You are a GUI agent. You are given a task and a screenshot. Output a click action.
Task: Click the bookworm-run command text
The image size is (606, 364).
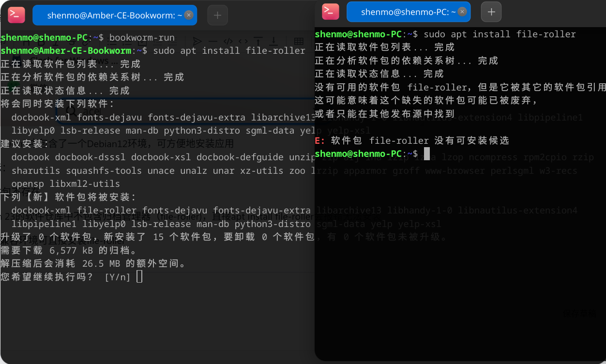click(x=142, y=38)
